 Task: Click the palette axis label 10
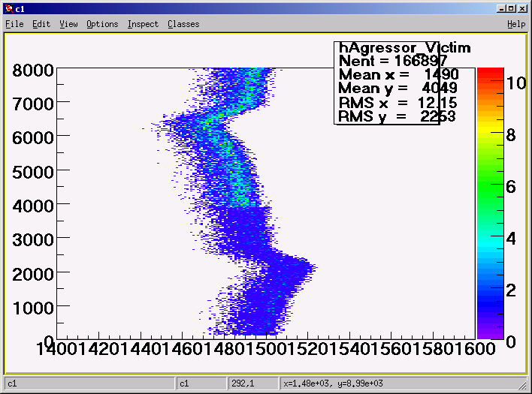[516, 83]
